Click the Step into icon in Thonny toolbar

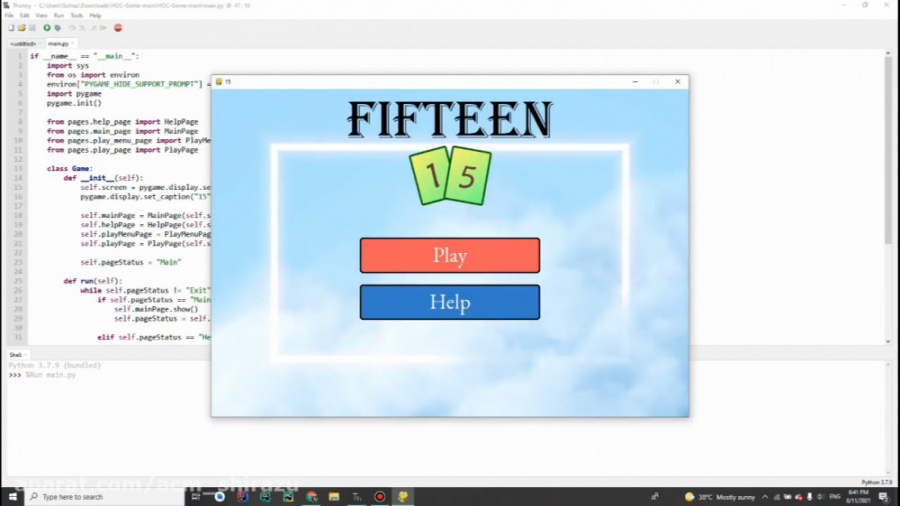click(x=82, y=28)
